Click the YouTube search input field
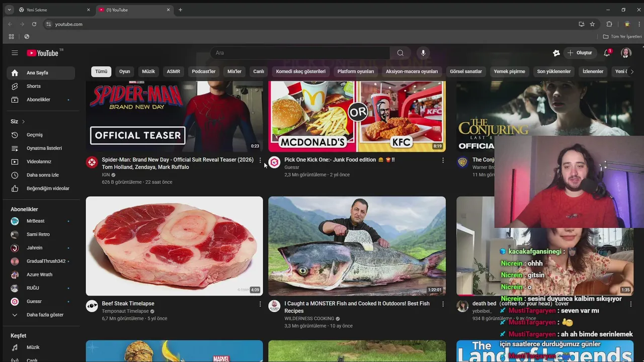Screen dimensions: 644x362 click(300, 53)
